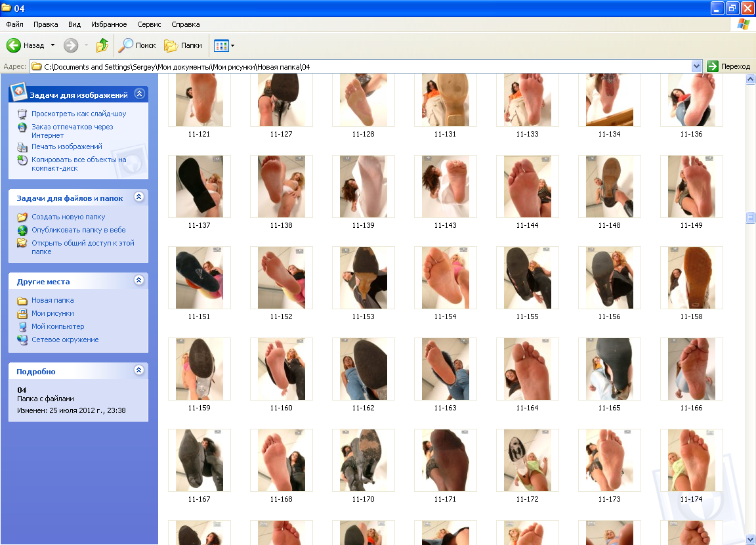
Task: Select thumbnail 11-158
Action: click(x=691, y=277)
